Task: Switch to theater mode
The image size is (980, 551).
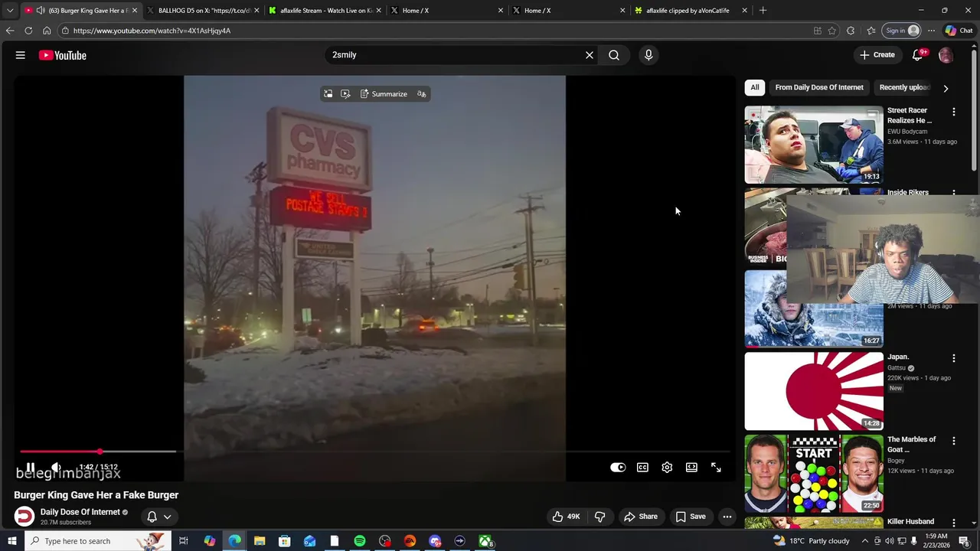Action: click(x=691, y=468)
